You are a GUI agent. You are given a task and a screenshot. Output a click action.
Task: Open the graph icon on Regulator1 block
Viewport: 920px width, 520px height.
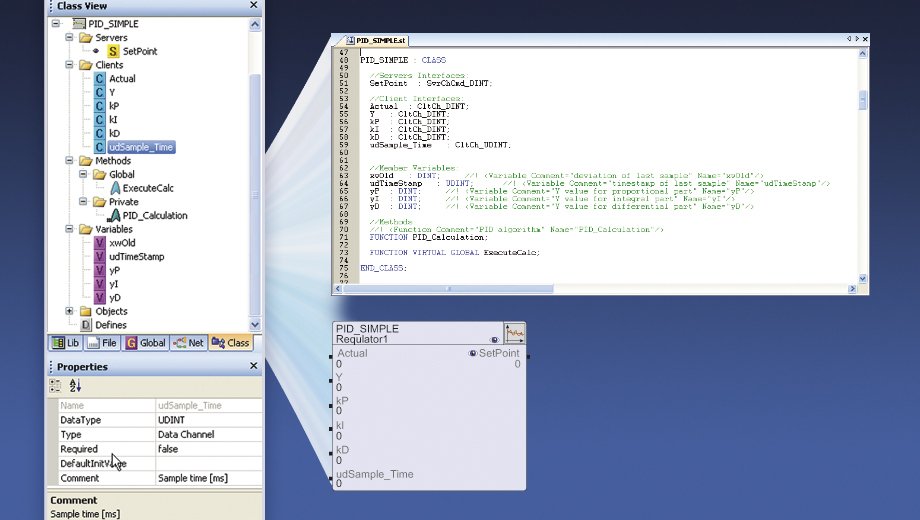(x=515, y=333)
